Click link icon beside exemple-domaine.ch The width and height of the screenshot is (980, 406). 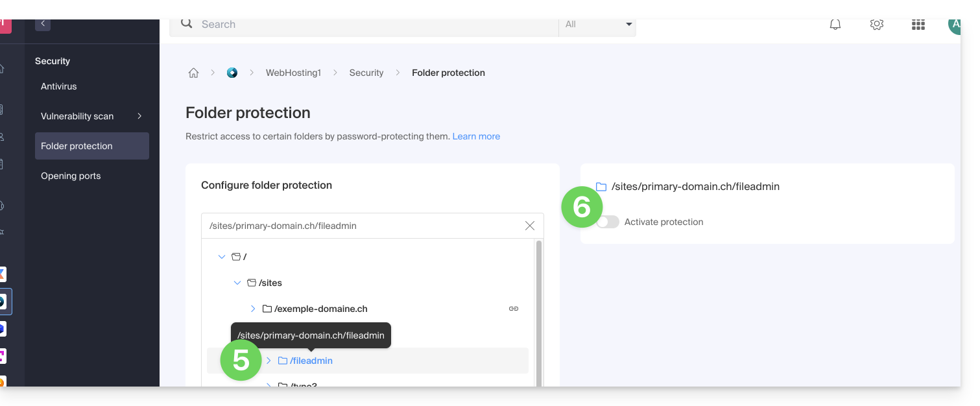coord(513,309)
